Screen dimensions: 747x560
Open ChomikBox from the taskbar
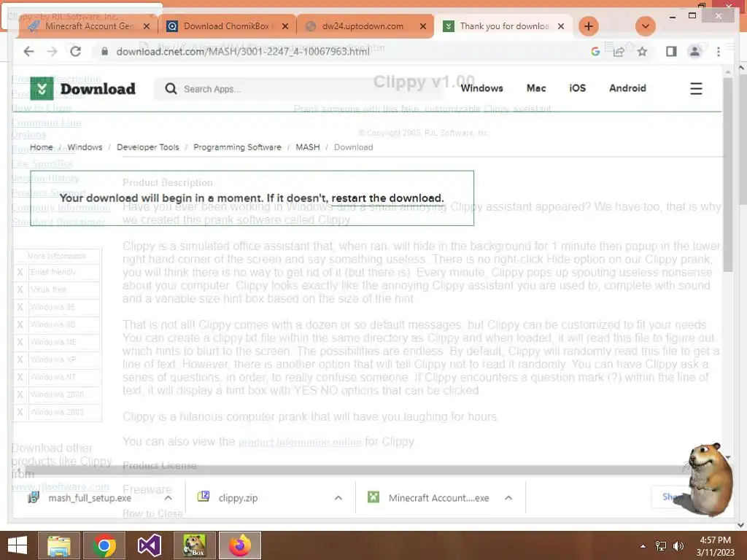pyautogui.click(x=194, y=545)
